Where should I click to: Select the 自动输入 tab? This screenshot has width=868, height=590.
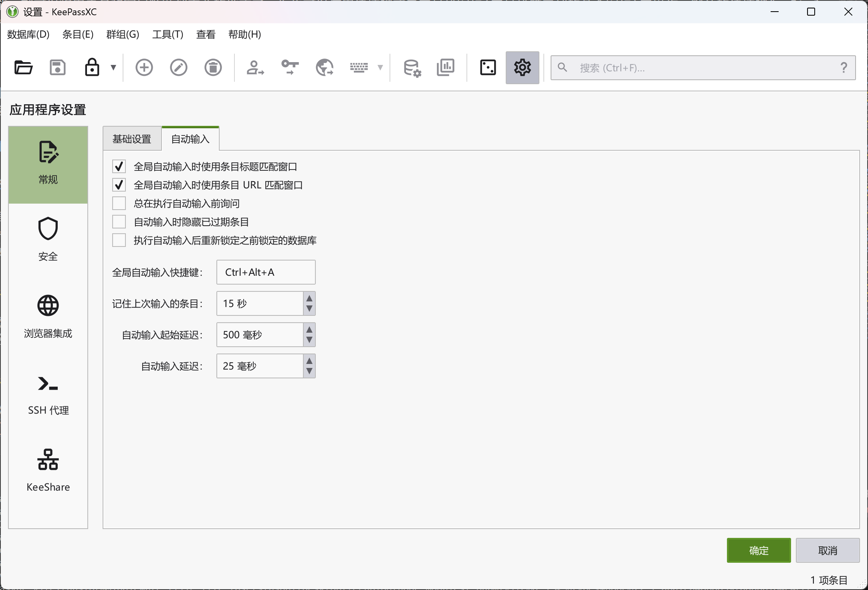click(x=190, y=139)
